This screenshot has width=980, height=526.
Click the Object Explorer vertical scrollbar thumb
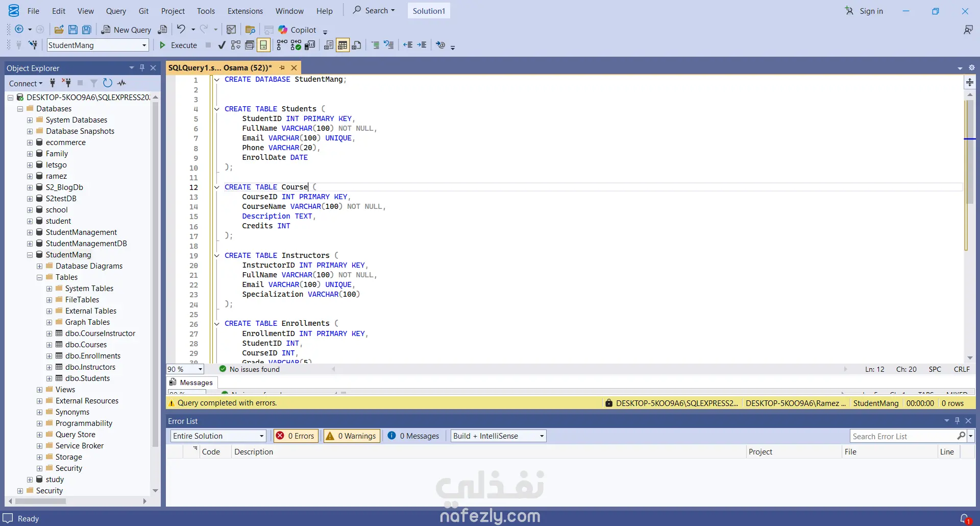(155, 275)
